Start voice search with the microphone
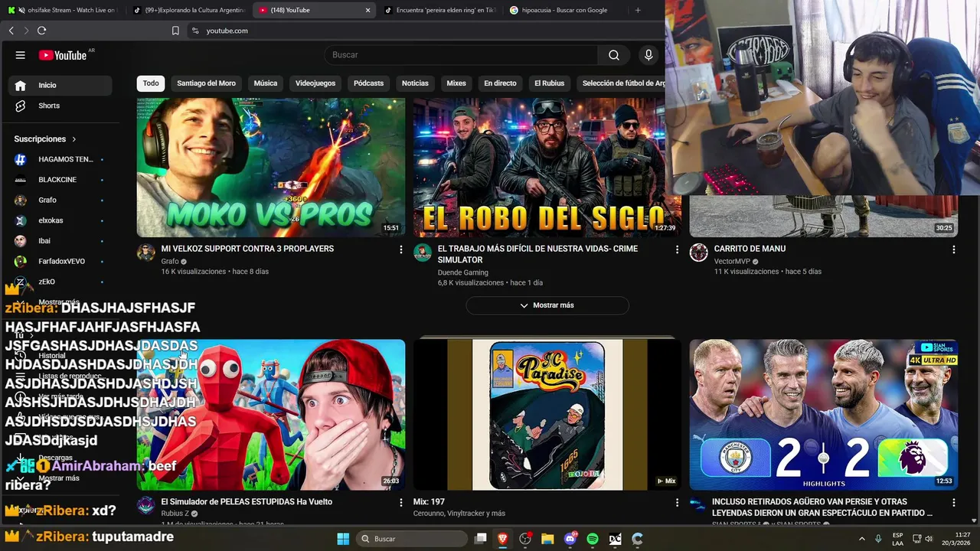The height and width of the screenshot is (551, 980). [648, 55]
